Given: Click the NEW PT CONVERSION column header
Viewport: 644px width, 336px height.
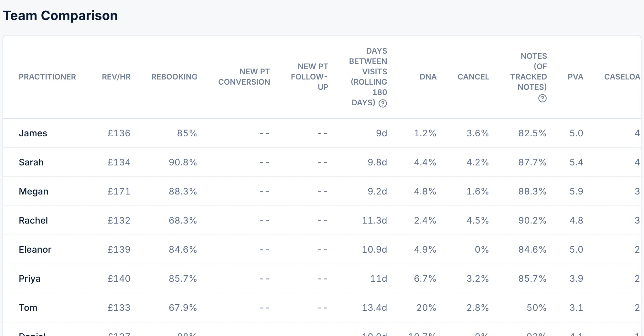Looking at the screenshot, I should (x=244, y=77).
